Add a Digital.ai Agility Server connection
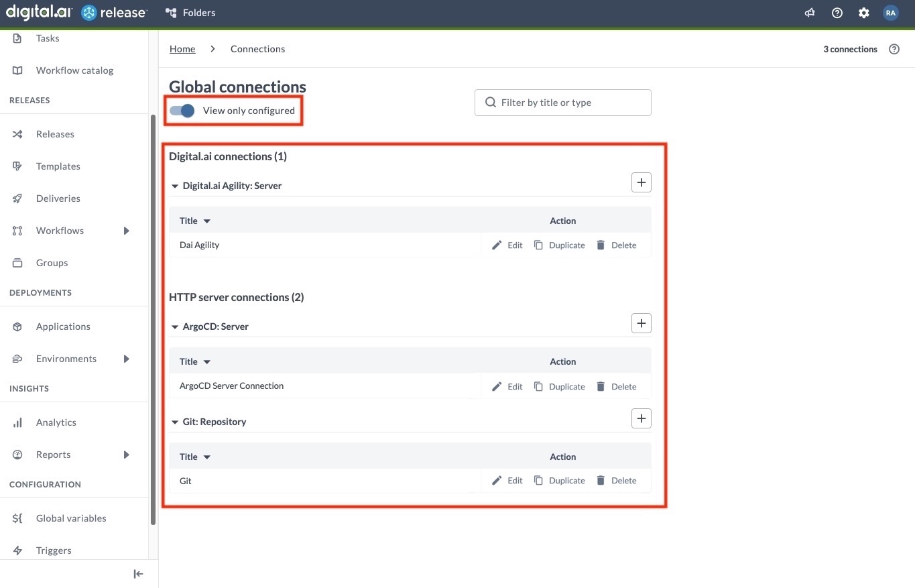 click(642, 182)
